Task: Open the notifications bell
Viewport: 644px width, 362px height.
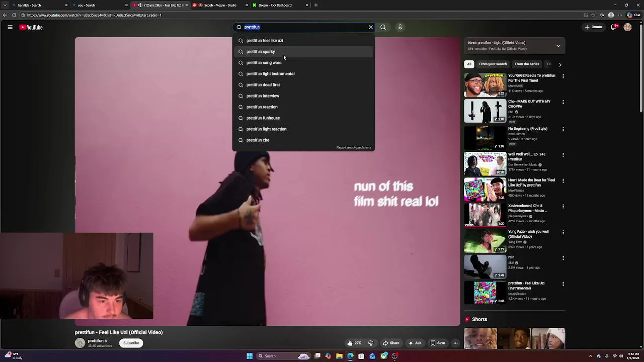Action: pyautogui.click(x=614, y=27)
